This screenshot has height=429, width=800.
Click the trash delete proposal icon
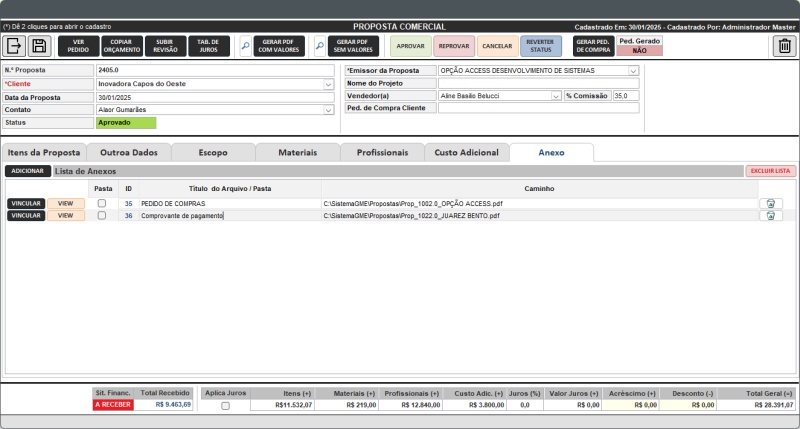coord(784,45)
